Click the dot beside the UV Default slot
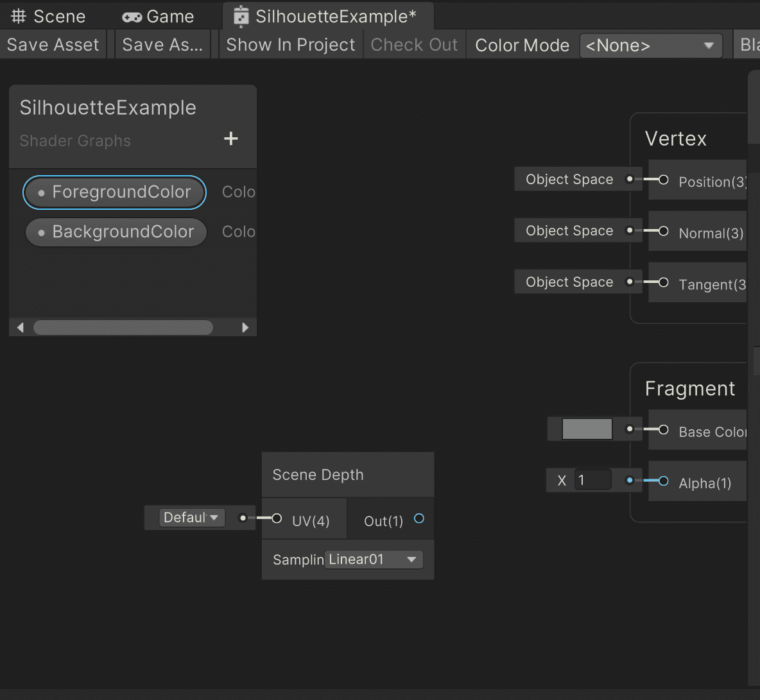Image resolution: width=760 pixels, height=700 pixels. [x=243, y=518]
